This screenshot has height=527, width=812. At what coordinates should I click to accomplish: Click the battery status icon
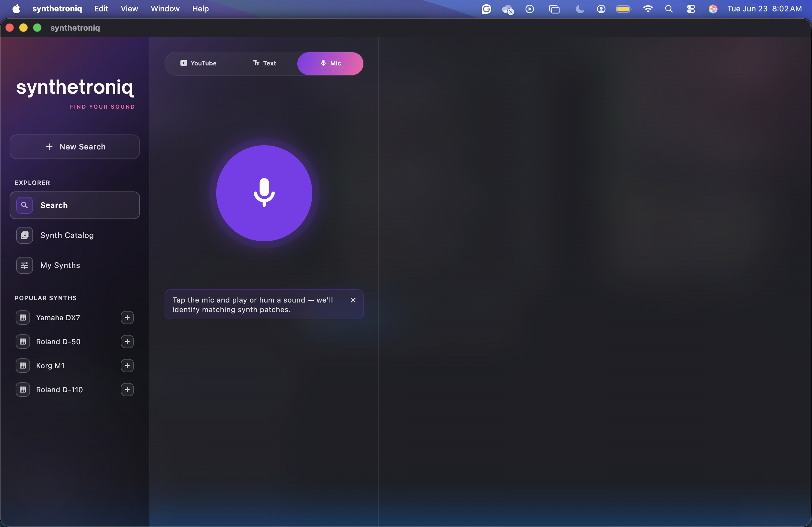[624, 9]
